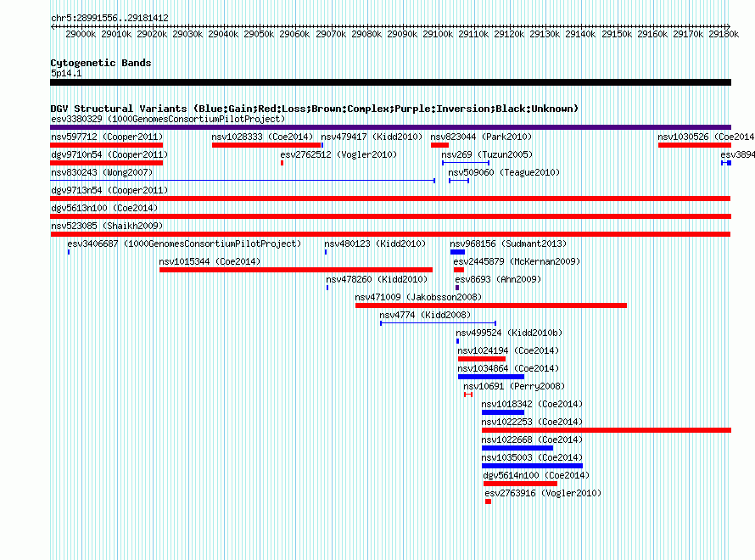
Task: Click the blue nsv1022668 gain bar
Action: [x=517, y=448]
